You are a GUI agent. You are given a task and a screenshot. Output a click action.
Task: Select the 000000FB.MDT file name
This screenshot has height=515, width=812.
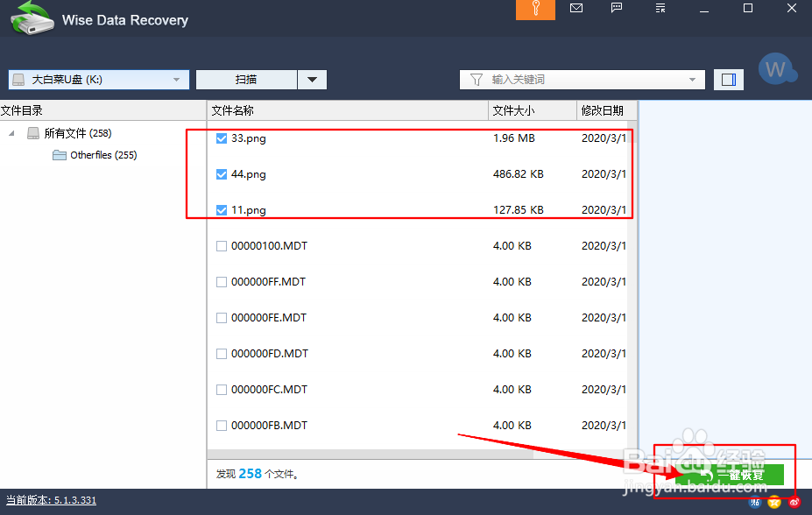click(x=269, y=426)
